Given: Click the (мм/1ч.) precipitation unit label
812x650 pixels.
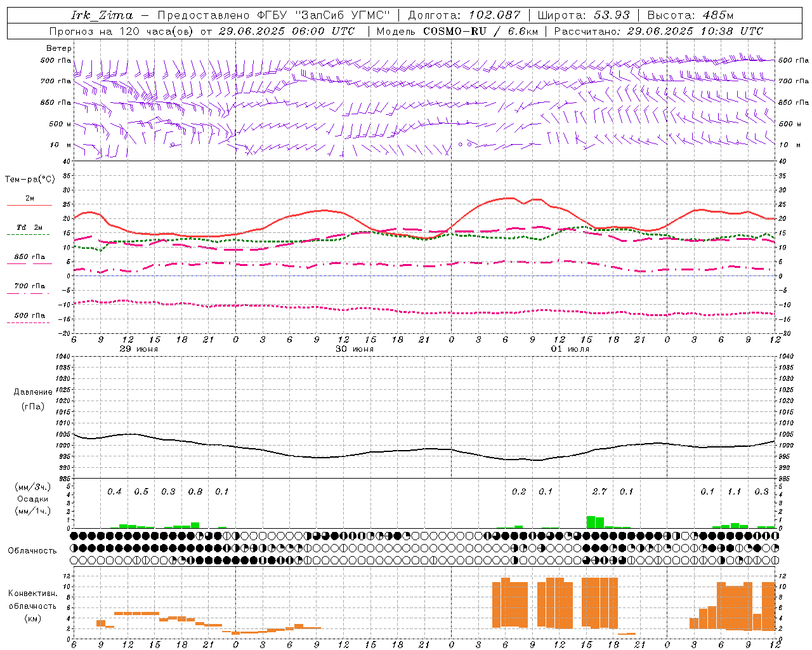Looking at the screenshot, I should 33,511.
